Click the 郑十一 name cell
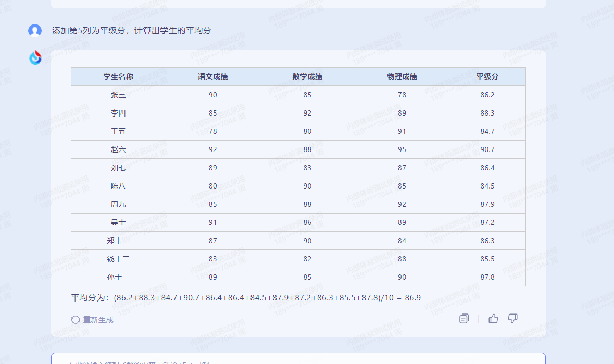Screen dimensions: 614x364 click(x=118, y=241)
